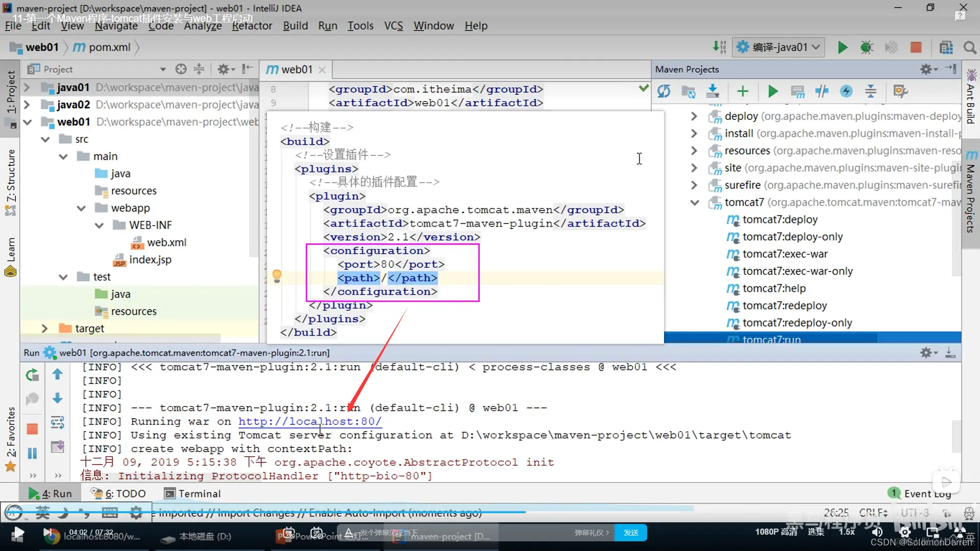Screen dimensions: 980x551
Task: Switch to the Terminal tool window tab
Action: 193,493
